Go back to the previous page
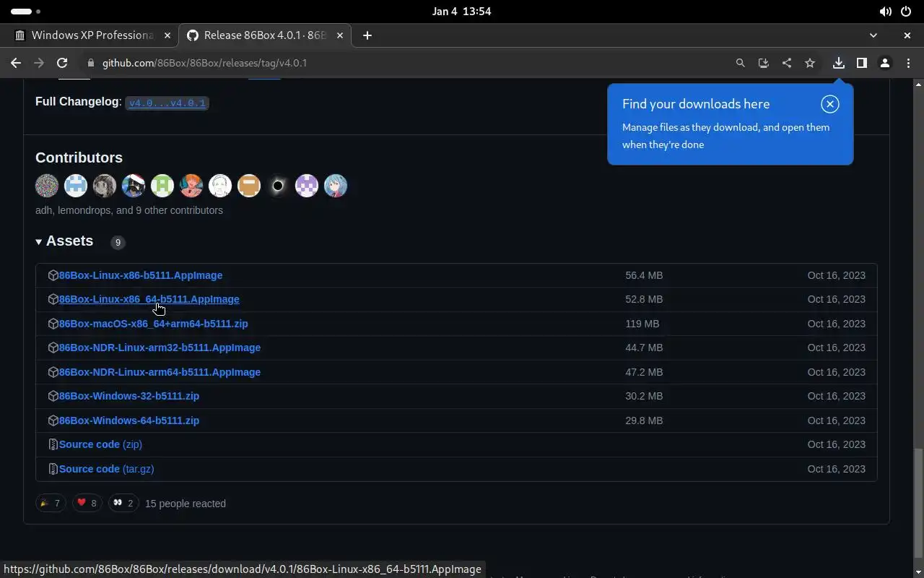Image resolution: width=924 pixels, height=578 pixels. [x=16, y=63]
